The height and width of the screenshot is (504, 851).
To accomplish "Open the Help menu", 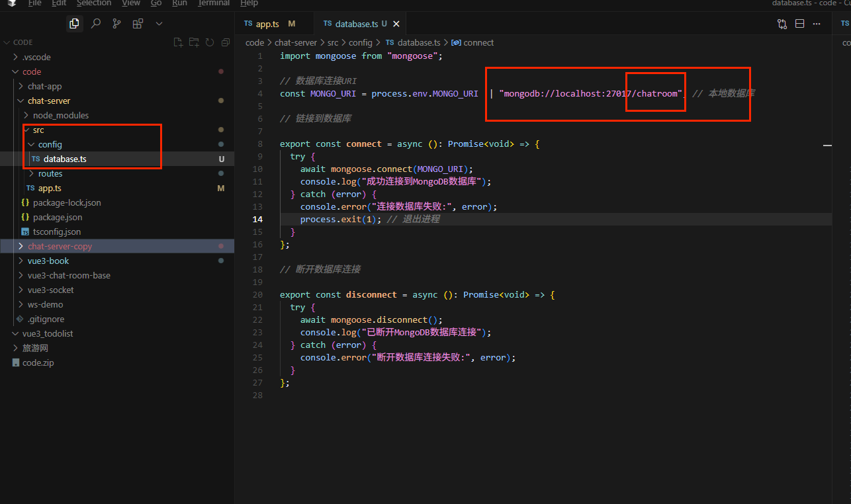I will 249,3.
